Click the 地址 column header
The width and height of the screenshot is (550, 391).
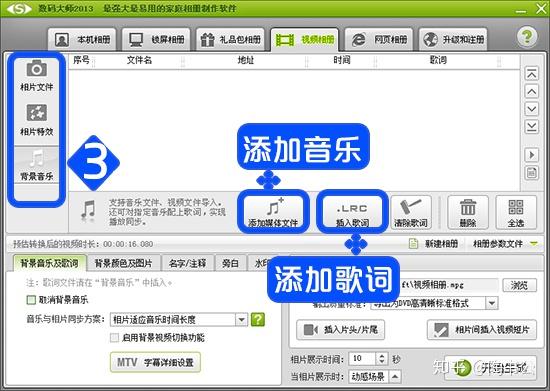245,60
